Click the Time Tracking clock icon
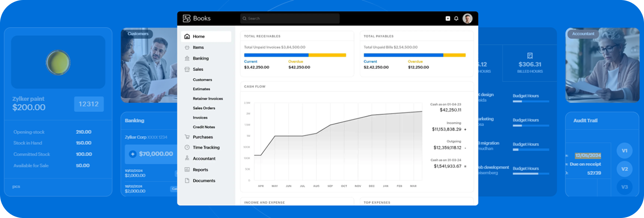The width and height of the screenshot is (644, 218). click(x=187, y=148)
